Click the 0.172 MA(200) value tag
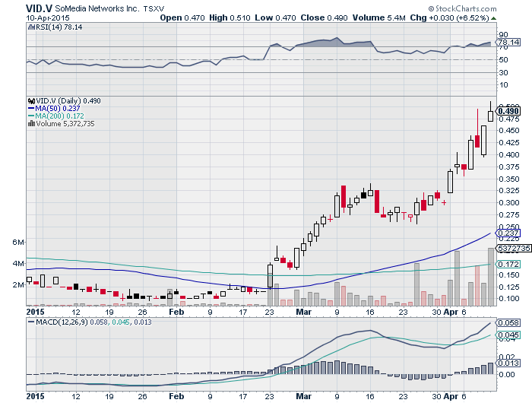This screenshot has height=403, width=532. (507, 264)
